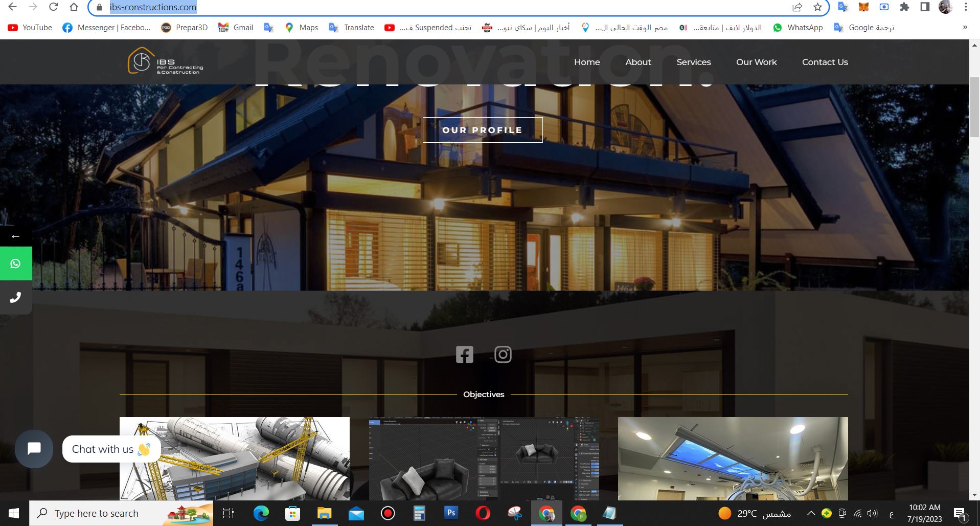Expand the hidden bookmarks overflow chevron
The height and width of the screenshot is (526, 980).
point(965,28)
